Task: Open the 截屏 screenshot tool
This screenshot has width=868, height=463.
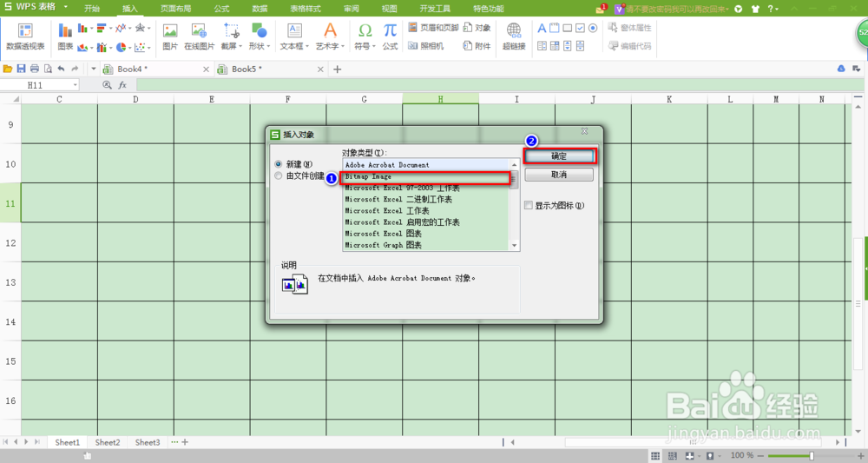Action: point(232,36)
